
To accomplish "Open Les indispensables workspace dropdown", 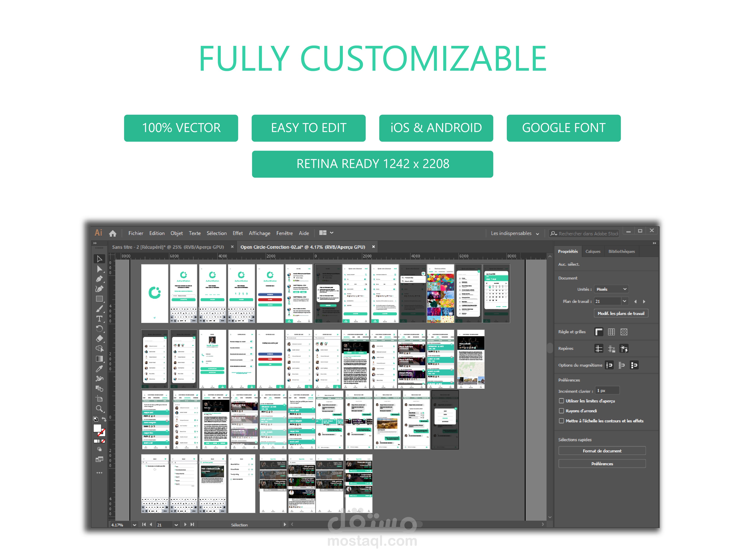I will tap(515, 233).
